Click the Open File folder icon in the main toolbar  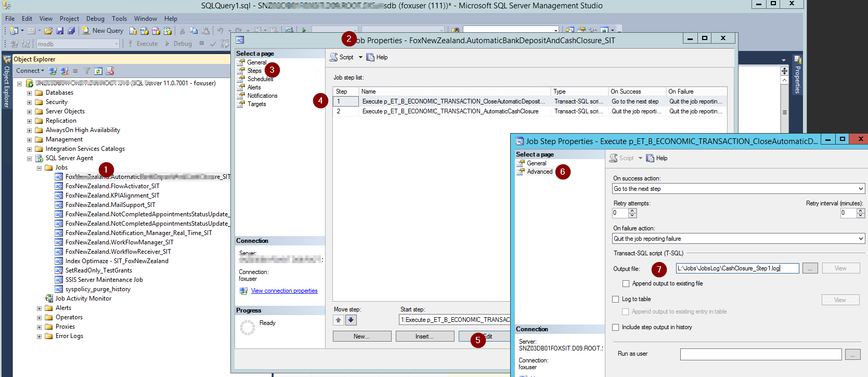pos(48,31)
